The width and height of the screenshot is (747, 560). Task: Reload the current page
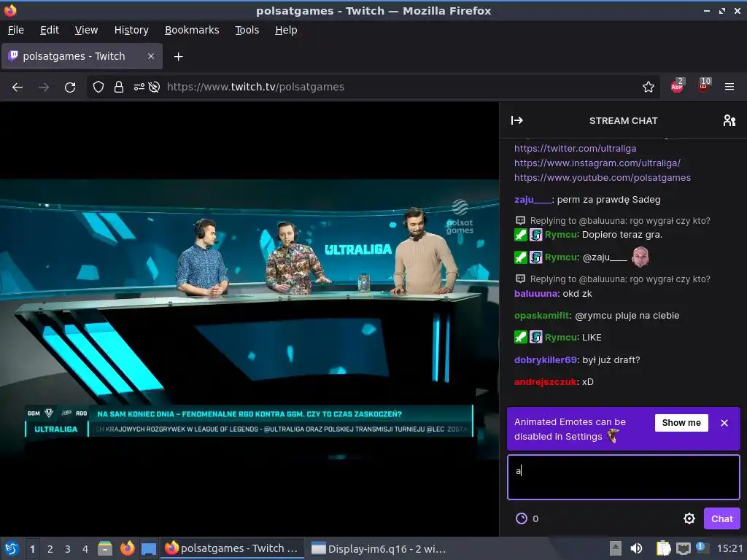[x=70, y=87]
